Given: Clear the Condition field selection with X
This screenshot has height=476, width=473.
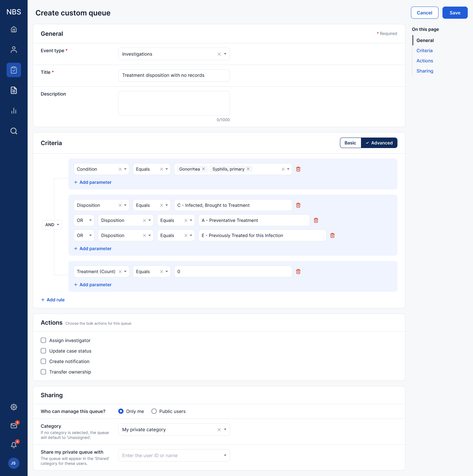Looking at the screenshot, I should coord(120,169).
